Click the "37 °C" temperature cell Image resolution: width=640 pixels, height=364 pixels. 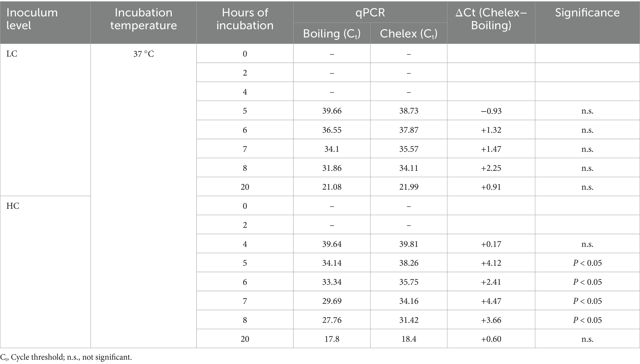(144, 54)
